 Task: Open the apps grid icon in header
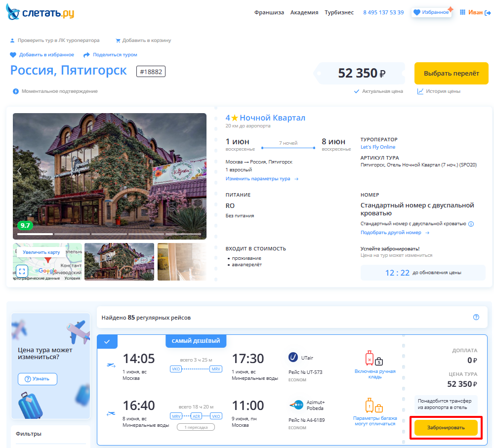(462, 12)
